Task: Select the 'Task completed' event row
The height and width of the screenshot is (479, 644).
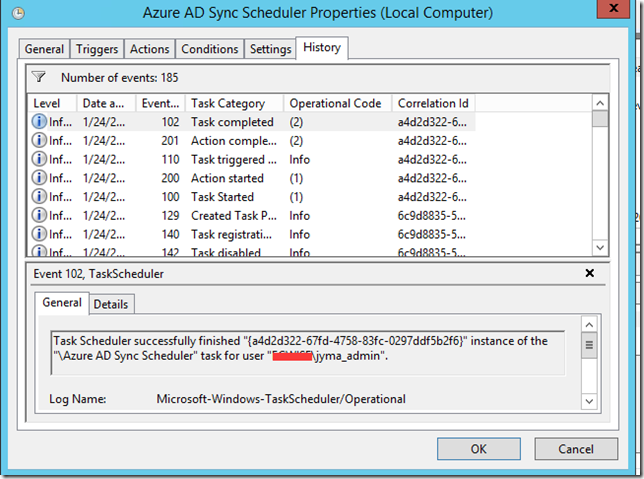Action: 252,122
